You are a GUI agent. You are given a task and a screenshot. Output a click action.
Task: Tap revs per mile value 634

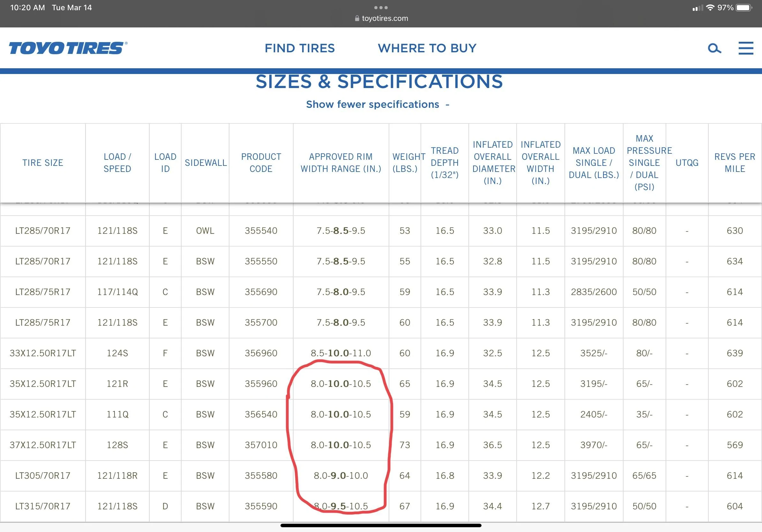[x=735, y=261]
